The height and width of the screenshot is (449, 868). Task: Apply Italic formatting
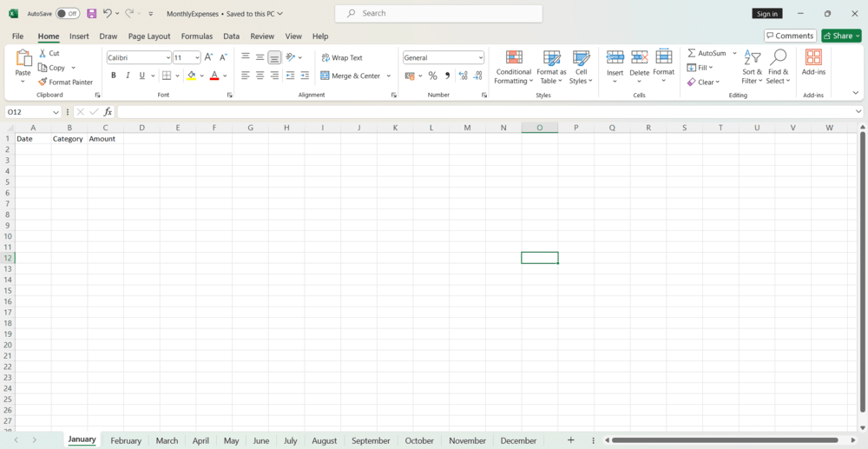128,76
